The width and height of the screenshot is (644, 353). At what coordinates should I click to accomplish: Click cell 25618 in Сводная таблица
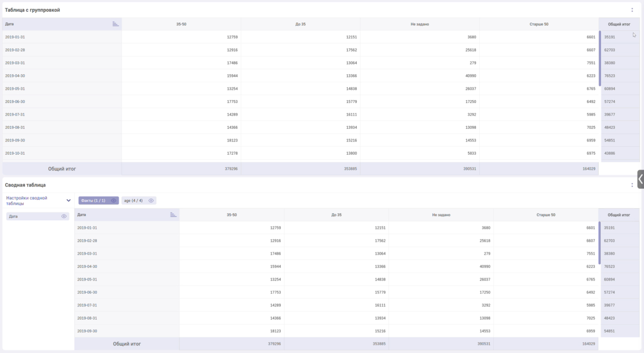point(441,241)
